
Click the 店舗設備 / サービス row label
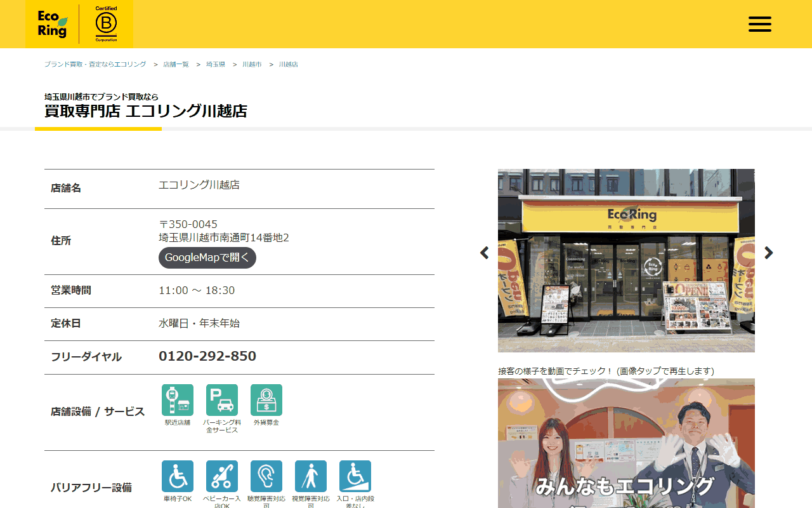coord(98,411)
